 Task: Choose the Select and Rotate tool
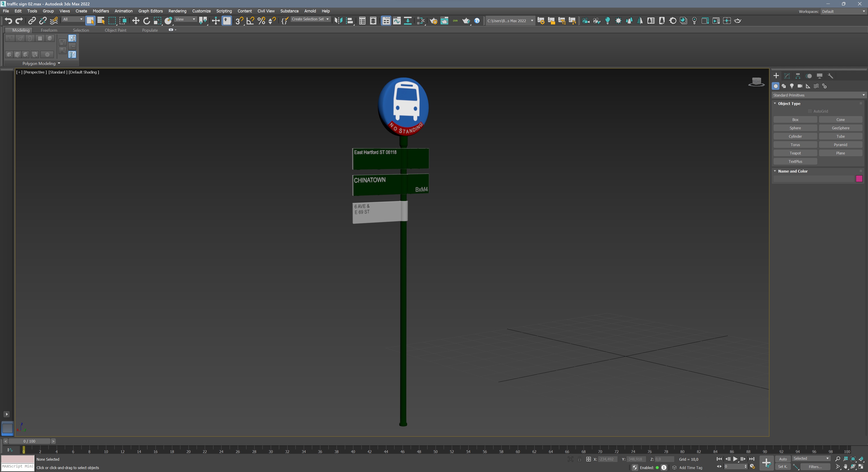(x=146, y=21)
